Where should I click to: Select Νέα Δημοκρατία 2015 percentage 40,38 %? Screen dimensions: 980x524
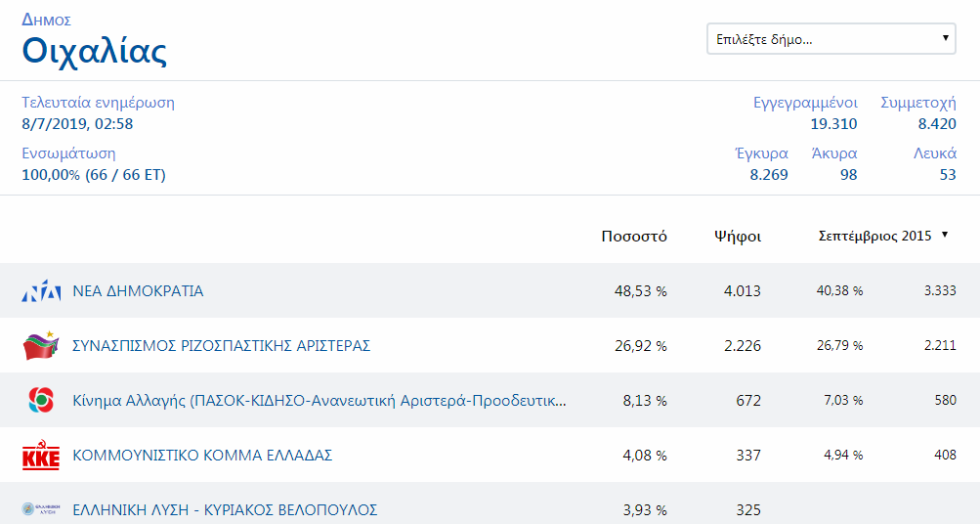[839, 290]
